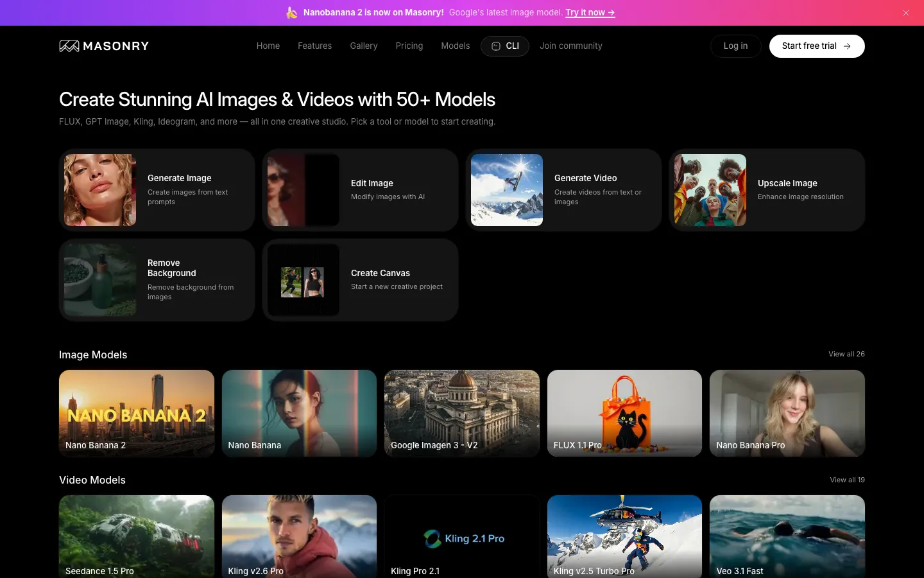The image size is (924, 578).
Task: Click the Start free trial button
Action: coord(816,46)
